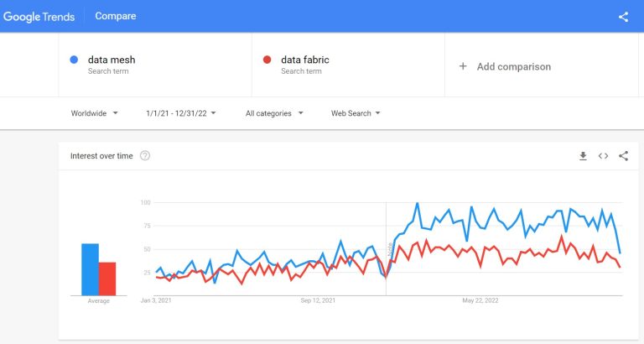Click the share icon in blue header
This screenshot has width=644, height=344.
click(x=623, y=17)
